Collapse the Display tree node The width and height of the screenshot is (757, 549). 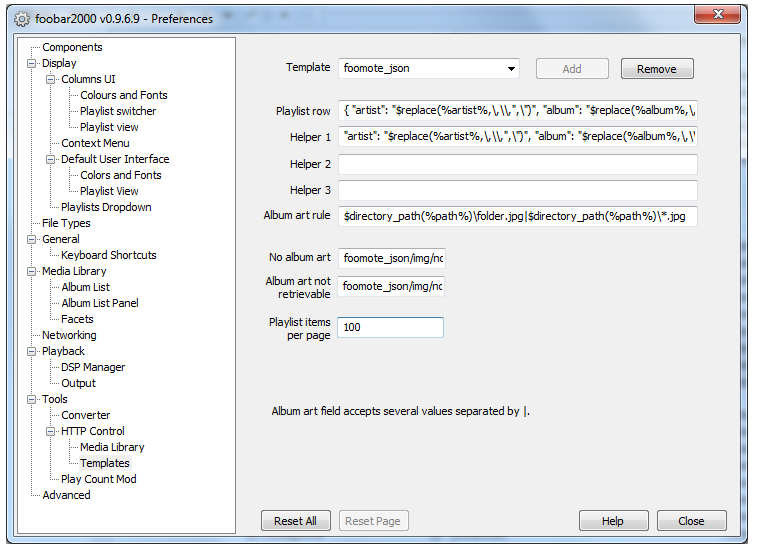tap(31, 63)
